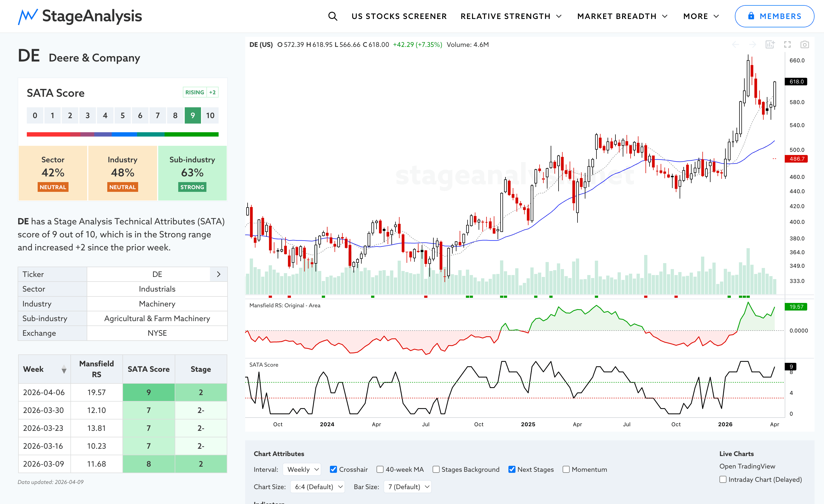
Task: Open TradingView live chart link
Action: coord(747,466)
